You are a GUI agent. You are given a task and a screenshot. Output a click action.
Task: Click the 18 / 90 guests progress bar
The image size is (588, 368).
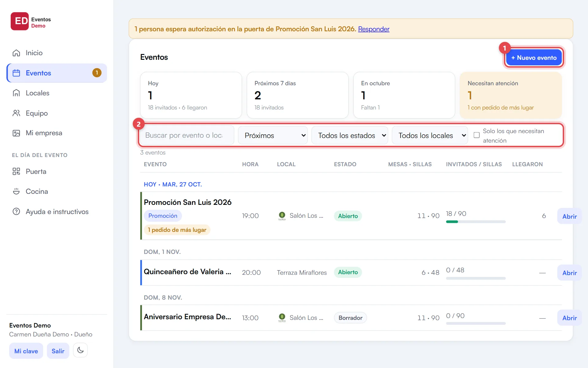coord(476,222)
